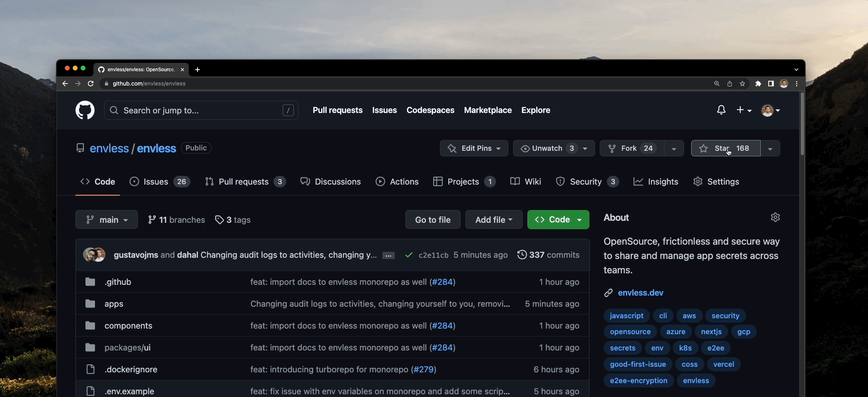Open the commit history clock icon
Viewport: 868px width, 397px height.
[522, 255]
